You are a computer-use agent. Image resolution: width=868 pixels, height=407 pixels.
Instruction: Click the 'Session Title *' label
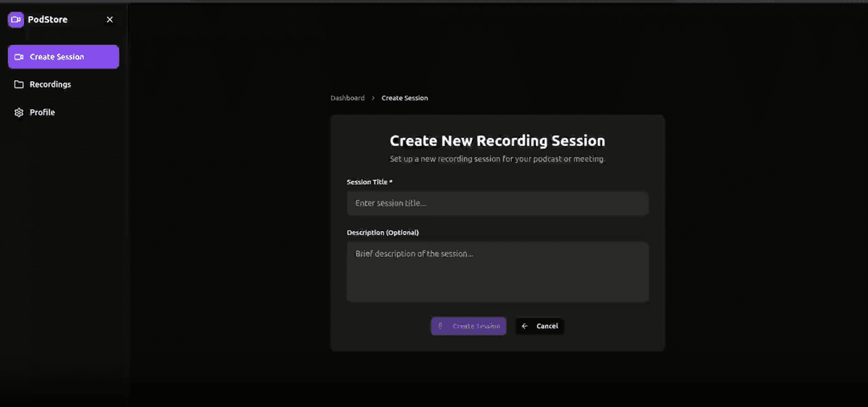pos(370,182)
